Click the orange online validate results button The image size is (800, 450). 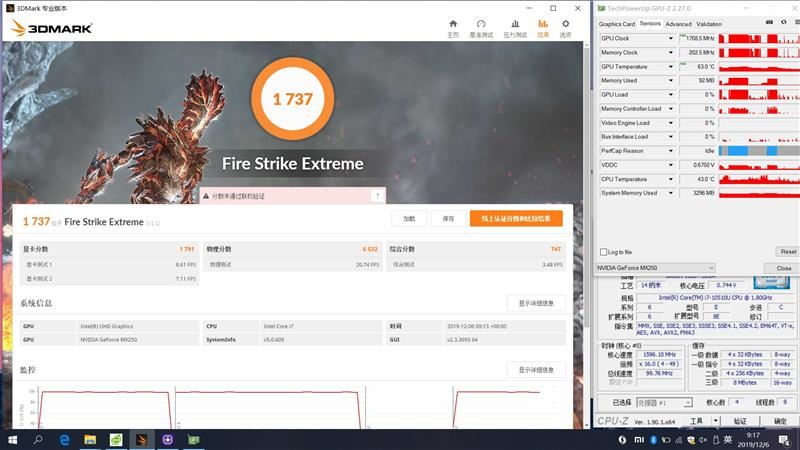(516, 218)
